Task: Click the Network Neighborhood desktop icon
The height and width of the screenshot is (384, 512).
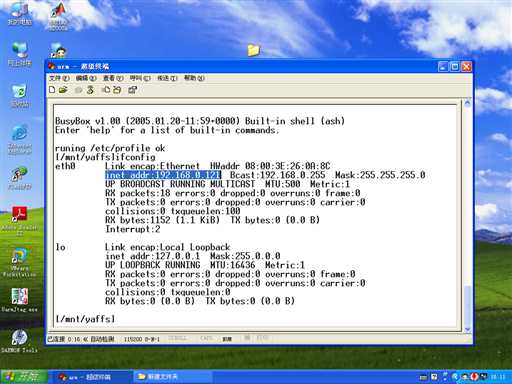Action: click(20, 54)
